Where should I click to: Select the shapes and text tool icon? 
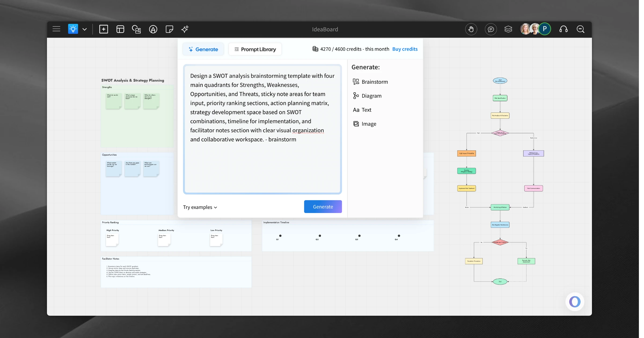(153, 29)
